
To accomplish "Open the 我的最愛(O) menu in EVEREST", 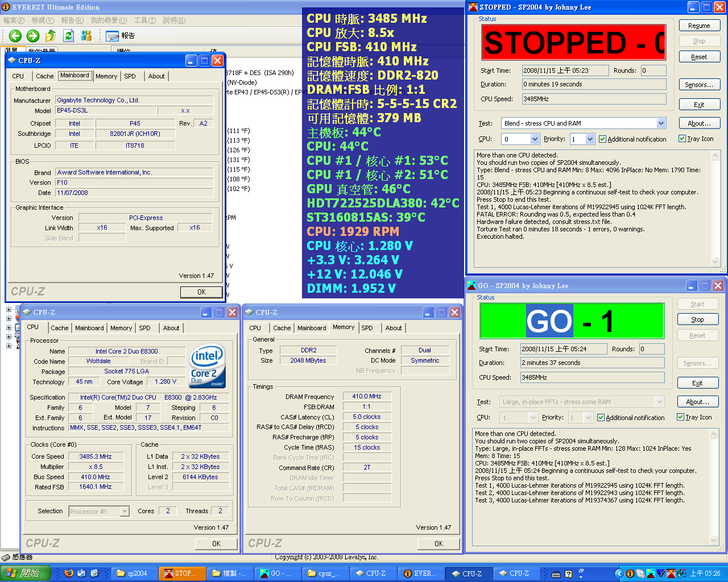I will tap(109, 20).
